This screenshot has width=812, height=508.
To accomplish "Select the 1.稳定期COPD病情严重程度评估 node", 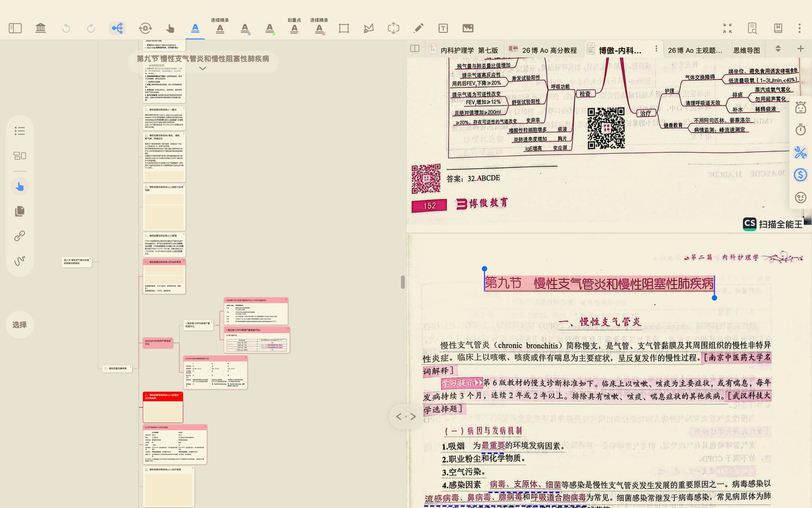I will pyautogui.click(x=198, y=325).
